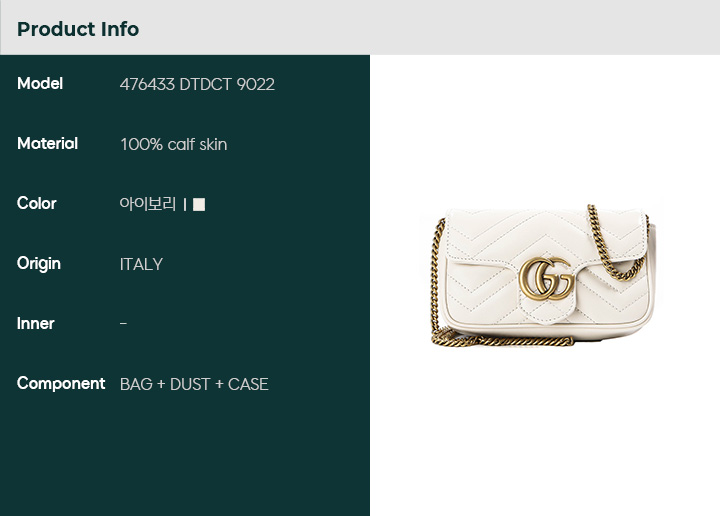Select the model number 476433 DTDCT 9022

[197, 84]
